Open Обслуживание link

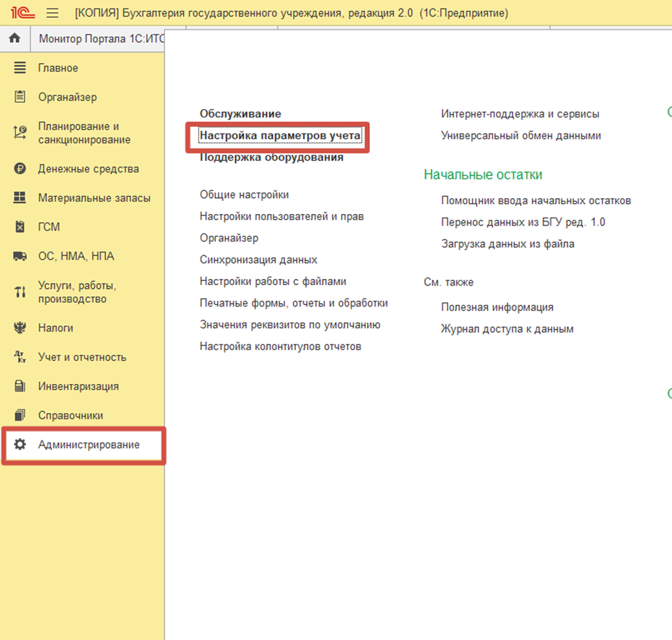coord(240,114)
